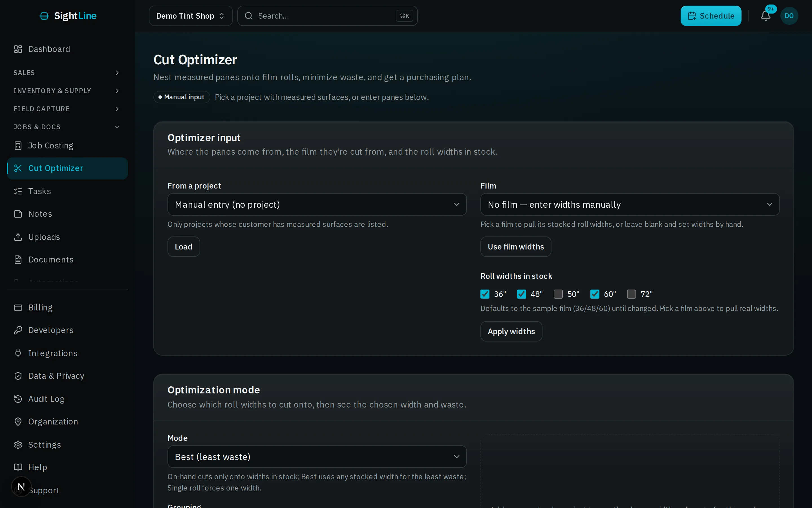Click Apply widths button
The width and height of the screenshot is (812, 508).
pos(511,331)
